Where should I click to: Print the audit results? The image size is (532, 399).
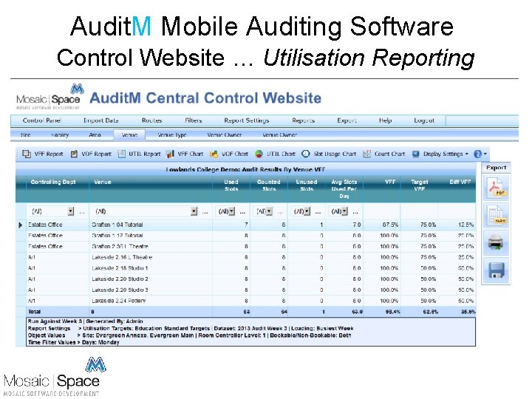pos(496,242)
